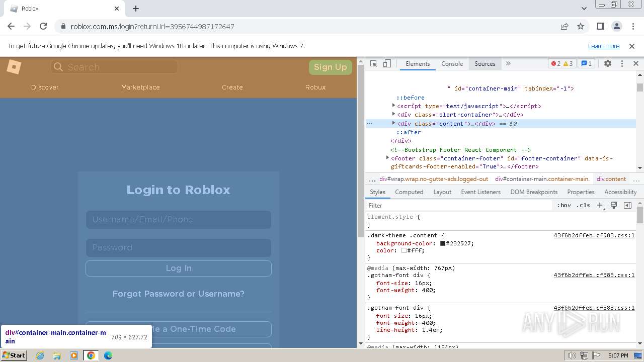This screenshot has width=644, height=362.
Task: Expand the div alert-container node
Action: pos(394,114)
